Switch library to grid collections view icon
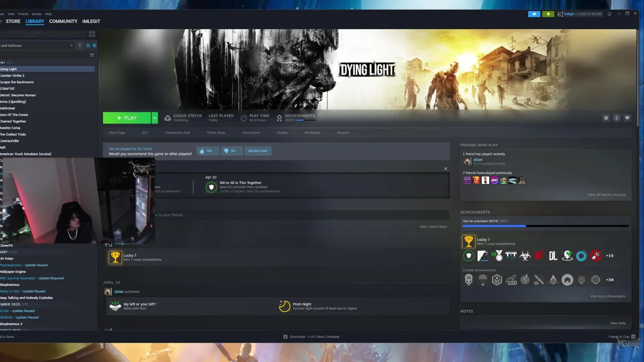This screenshot has width=644, height=362. (92, 34)
